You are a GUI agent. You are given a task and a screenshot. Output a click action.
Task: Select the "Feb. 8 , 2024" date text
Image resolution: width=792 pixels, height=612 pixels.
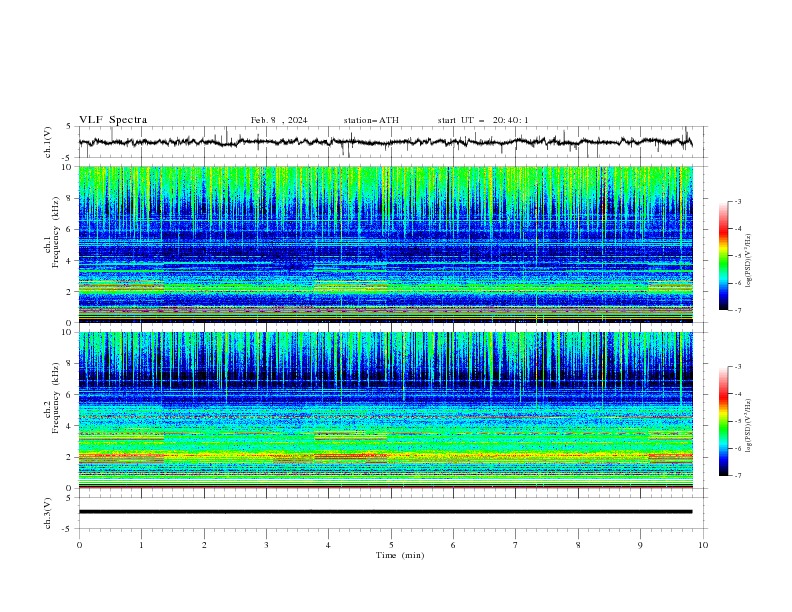pyautogui.click(x=279, y=120)
